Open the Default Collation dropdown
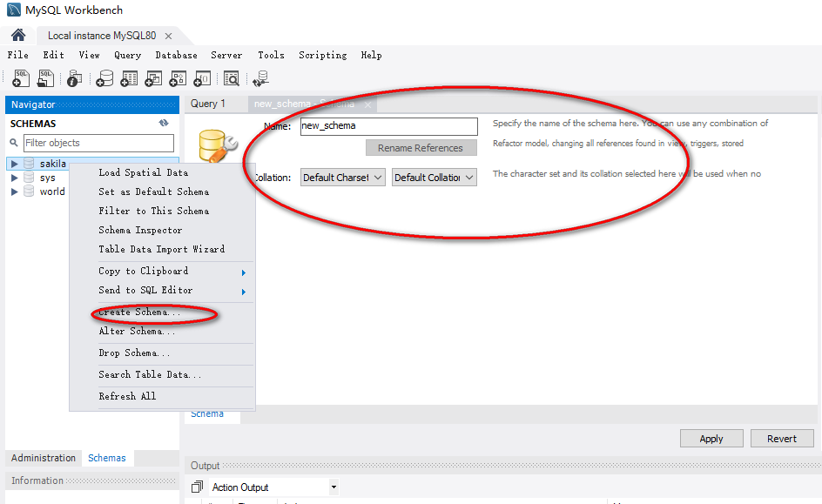The image size is (822, 504). [432, 177]
